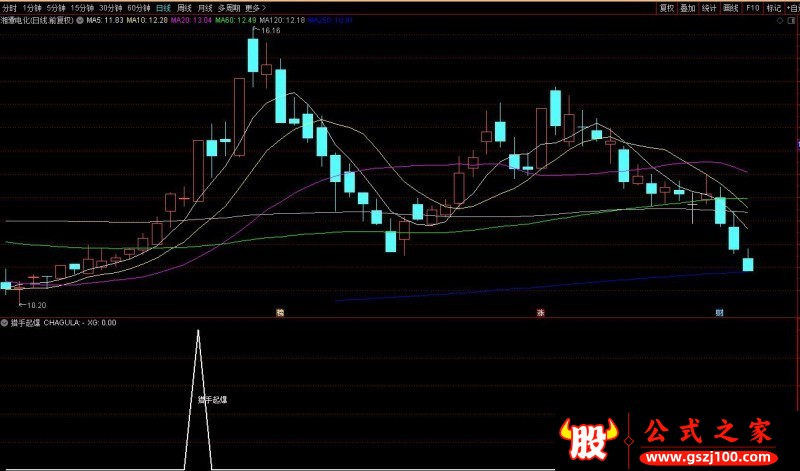Click the 标记 mark button
This screenshot has height=471, width=800.
pos(773,8)
